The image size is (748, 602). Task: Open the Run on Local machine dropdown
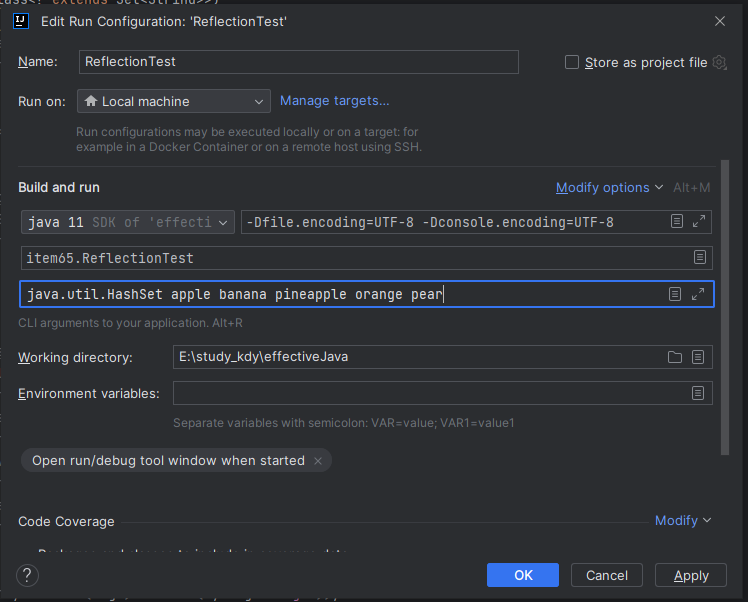[174, 101]
